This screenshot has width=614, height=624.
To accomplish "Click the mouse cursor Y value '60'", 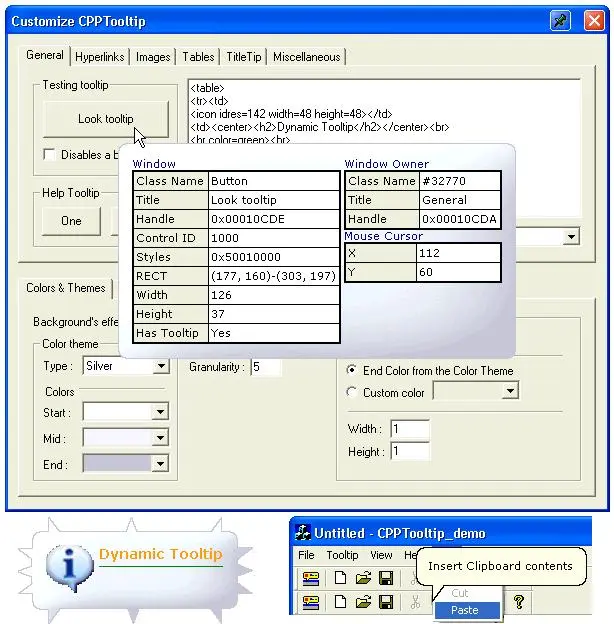I will coord(458,272).
